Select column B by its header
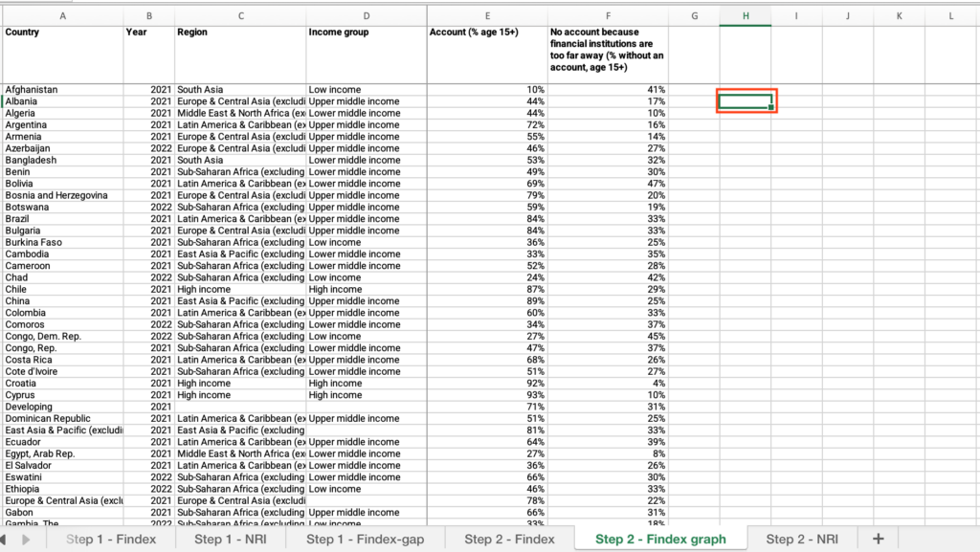This screenshot has width=980, height=552. point(148,16)
